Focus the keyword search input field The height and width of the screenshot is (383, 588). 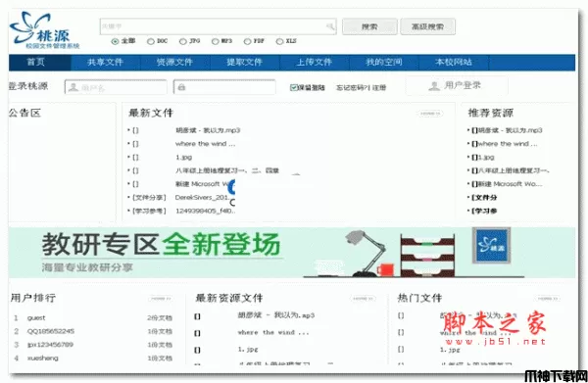pyautogui.click(x=219, y=26)
